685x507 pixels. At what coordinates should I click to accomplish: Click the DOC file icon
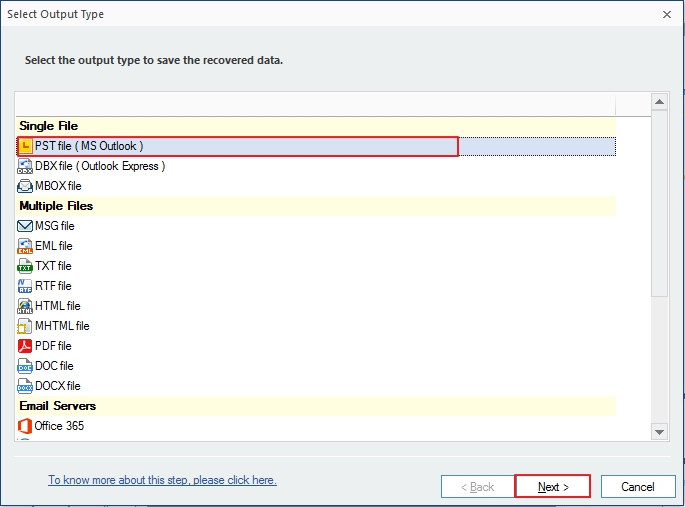[x=25, y=366]
